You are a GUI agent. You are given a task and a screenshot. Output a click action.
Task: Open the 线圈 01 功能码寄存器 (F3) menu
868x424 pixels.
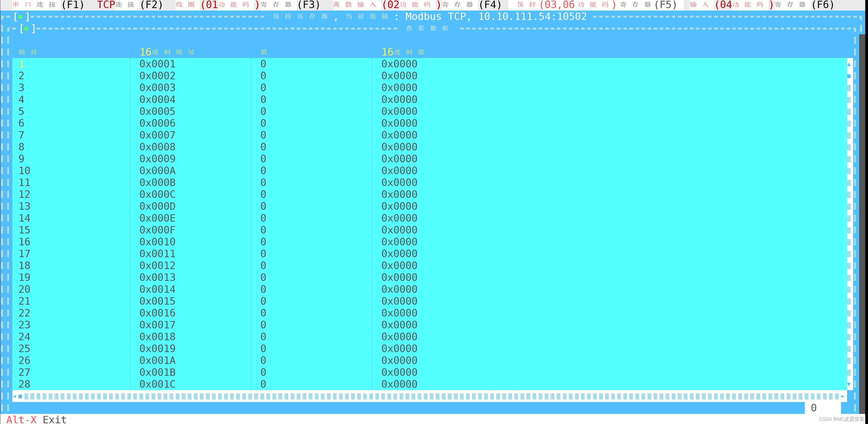[x=248, y=5]
